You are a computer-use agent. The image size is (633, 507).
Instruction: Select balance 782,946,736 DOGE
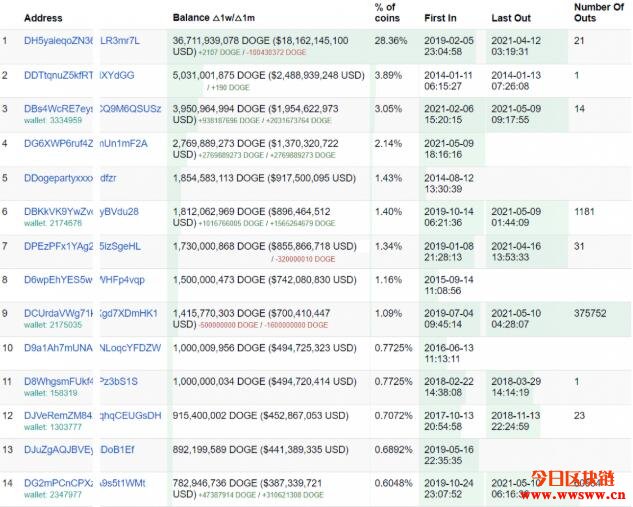click(215, 483)
